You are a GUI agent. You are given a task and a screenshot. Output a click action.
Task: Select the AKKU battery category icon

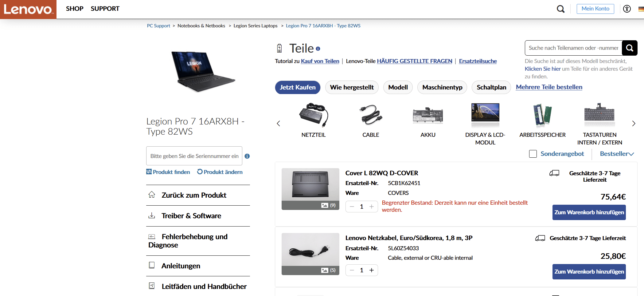[x=428, y=115]
